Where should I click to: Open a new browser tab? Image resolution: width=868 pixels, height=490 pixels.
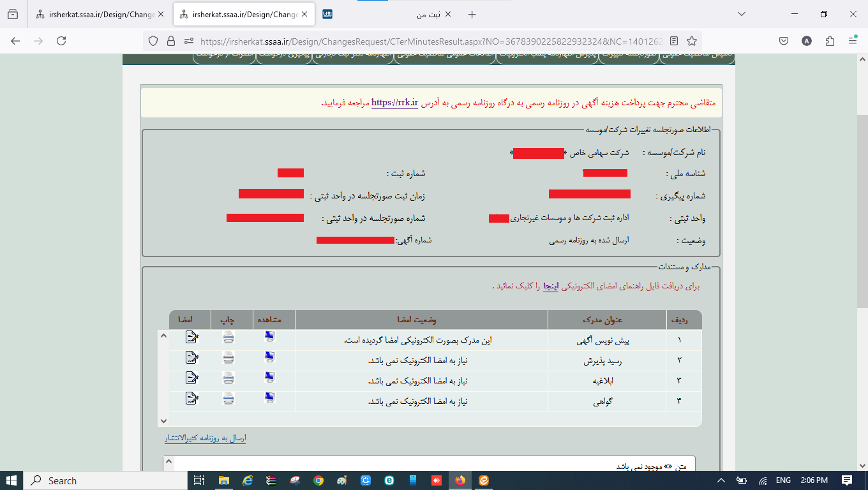click(472, 14)
